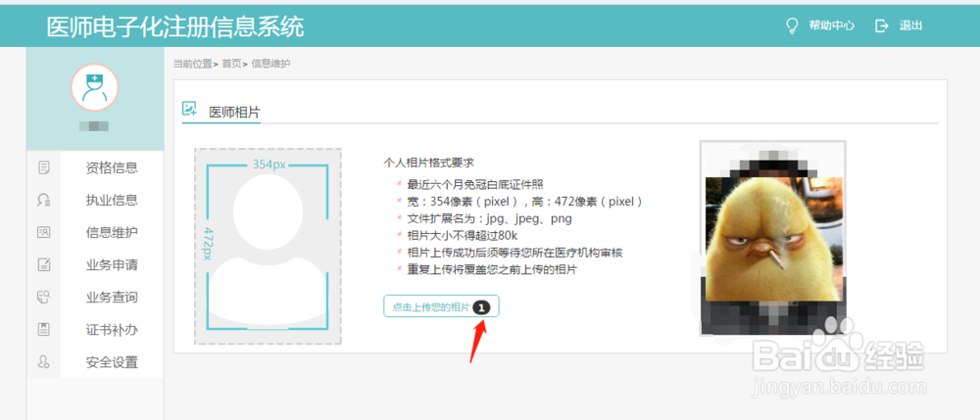Click the 信息维护 sidebar icon
The width and height of the screenshot is (980, 420).
tap(44, 232)
